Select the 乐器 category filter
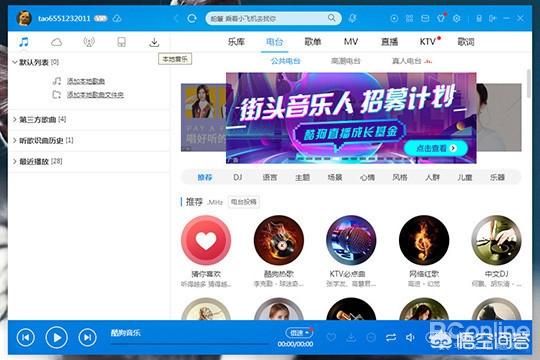This screenshot has height=360, width=540. point(497,177)
